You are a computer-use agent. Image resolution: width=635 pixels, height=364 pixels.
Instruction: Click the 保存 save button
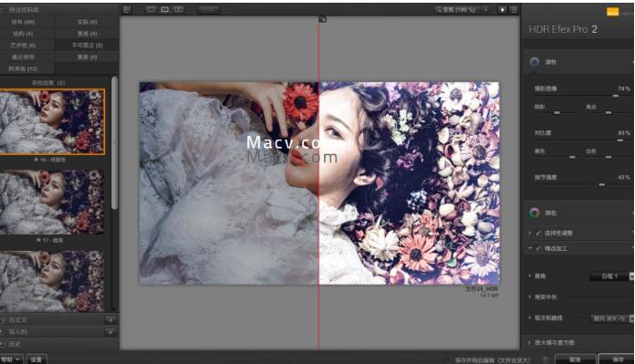click(x=617, y=359)
